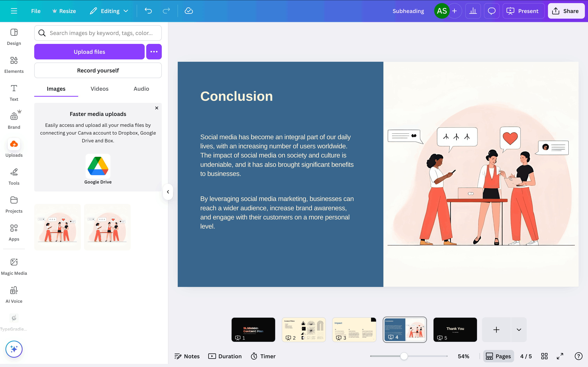Viewport: 588px width, 367px height.
Task: Open the Elements panel in sidebar
Action: [x=14, y=64]
